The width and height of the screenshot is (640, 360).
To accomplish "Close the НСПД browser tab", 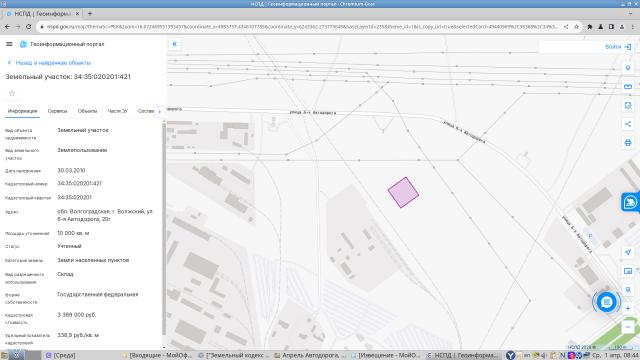I will coord(77,13).
